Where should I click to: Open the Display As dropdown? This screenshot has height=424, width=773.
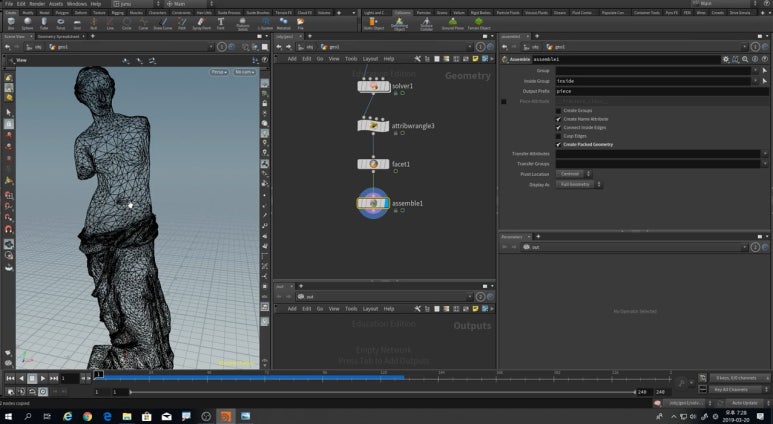click(579, 184)
